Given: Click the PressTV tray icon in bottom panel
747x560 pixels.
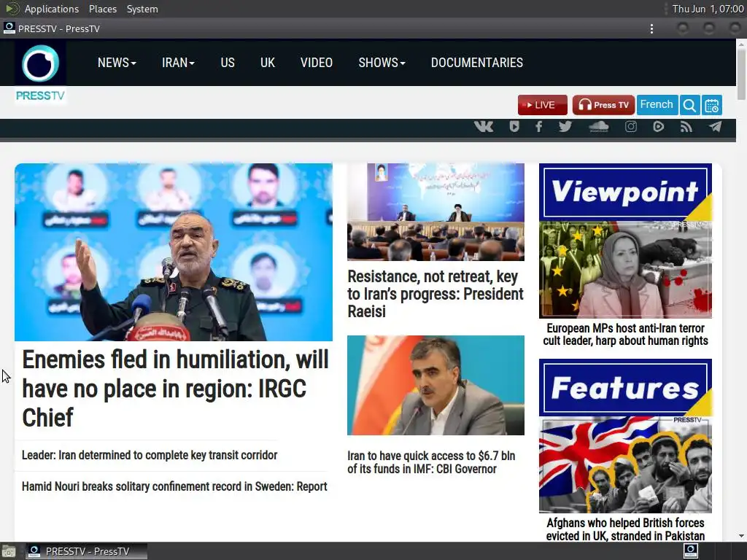Looking at the screenshot, I should click(691, 551).
